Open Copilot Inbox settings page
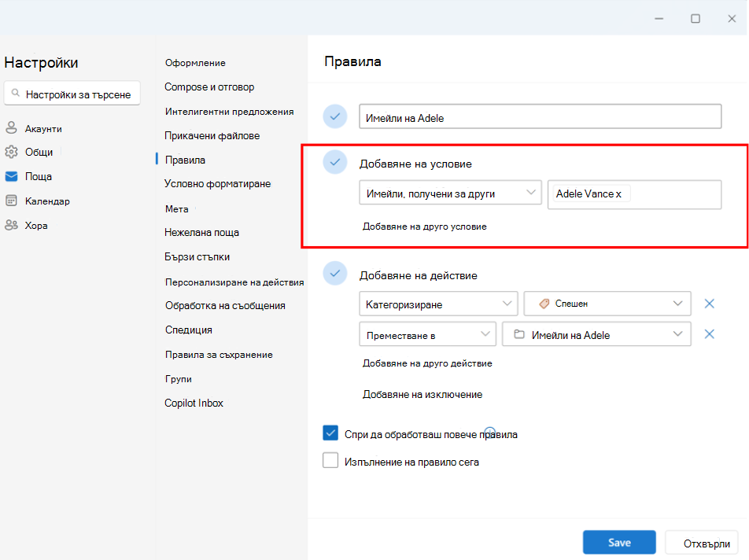The image size is (749, 560). click(x=194, y=403)
